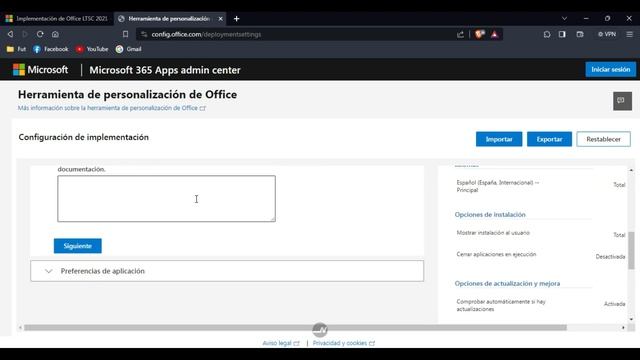The width and height of the screenshot is (640, 360).
Task: Expand Preferencias de aplicación section
Action: pyautogui.click(x=227, y=271)
